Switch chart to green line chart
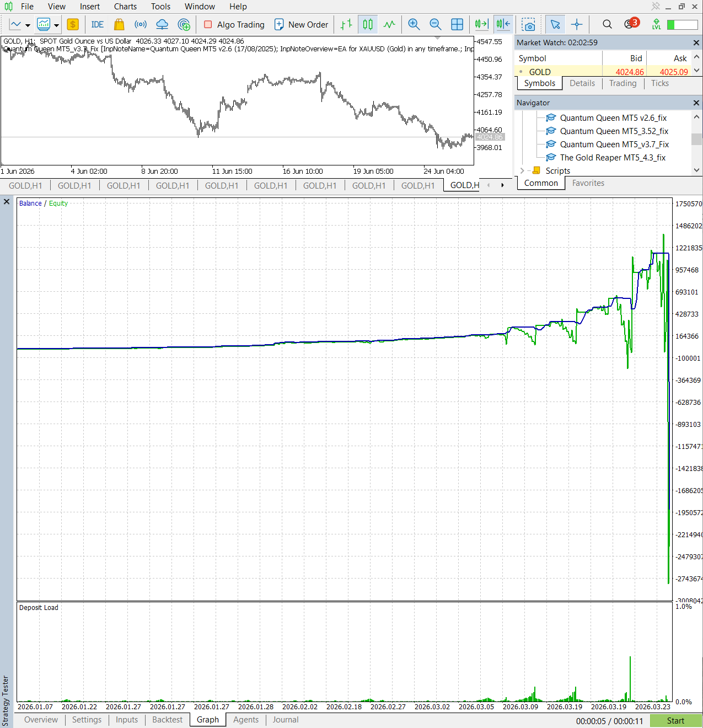The image size is (703, 728). coord(389,24)
